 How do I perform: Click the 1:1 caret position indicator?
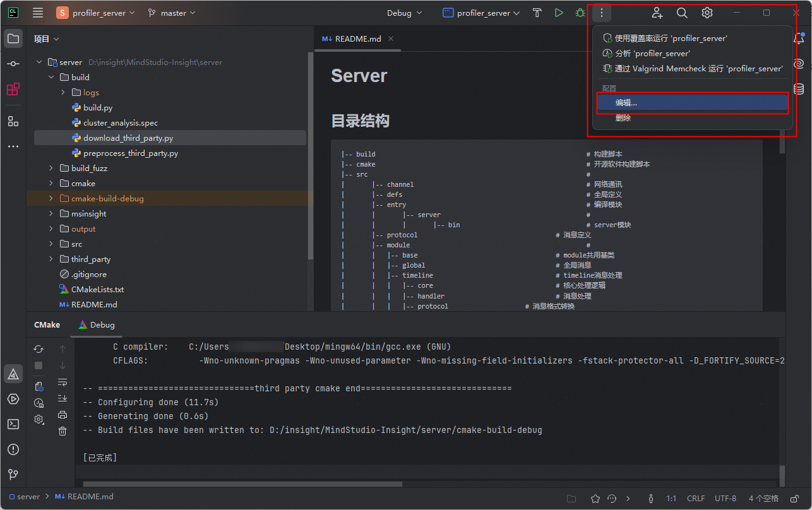671,498
